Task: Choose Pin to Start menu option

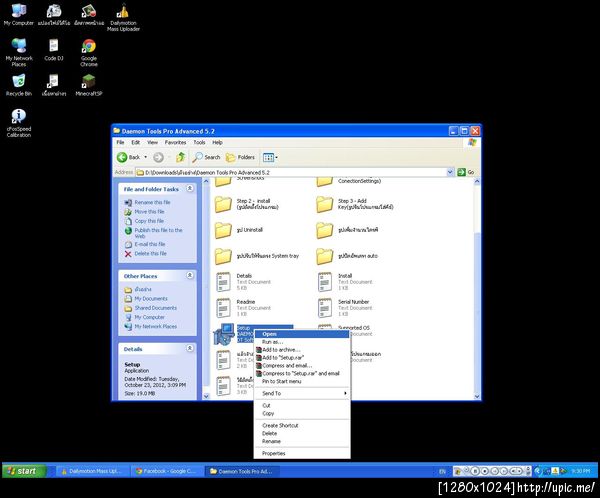Action: [x=302, y=382]
